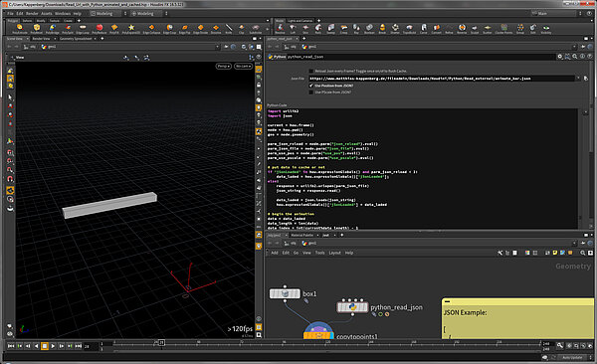The image size is (597, 364).
Task: Open the Persp camera menu in viewport
Action: [x=224, y=67]
